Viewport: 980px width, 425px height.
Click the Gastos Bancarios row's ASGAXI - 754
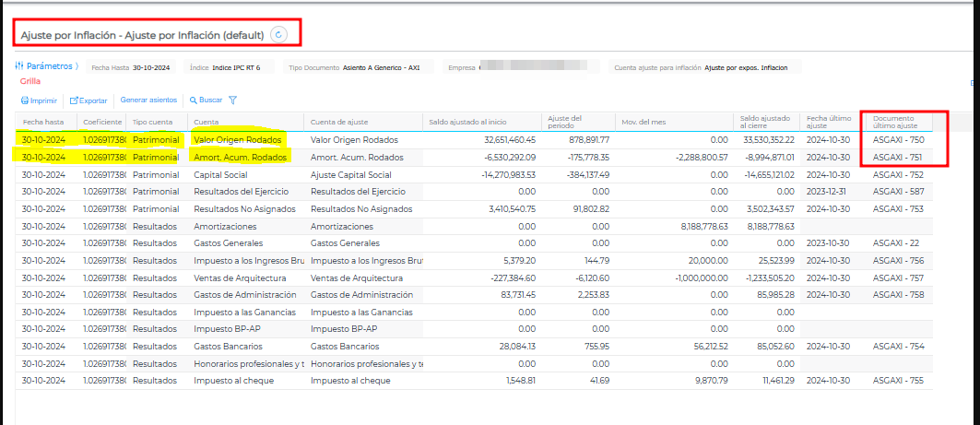click(897, 347)
